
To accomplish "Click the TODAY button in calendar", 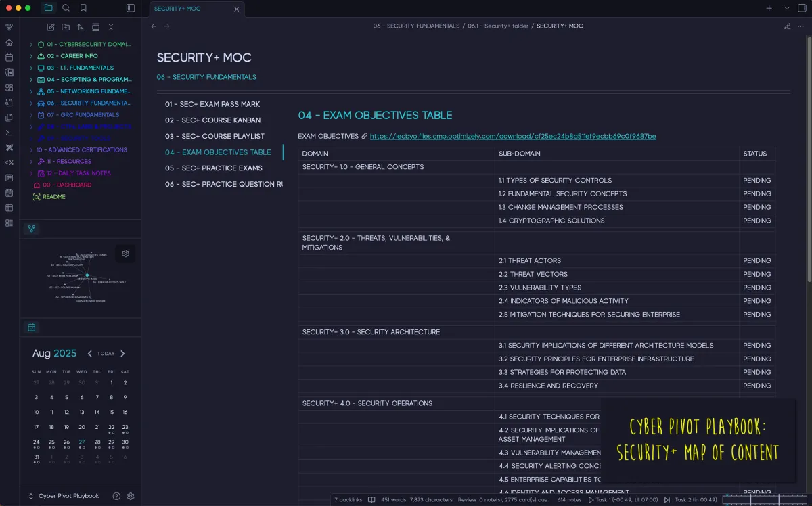I will 106,354.
